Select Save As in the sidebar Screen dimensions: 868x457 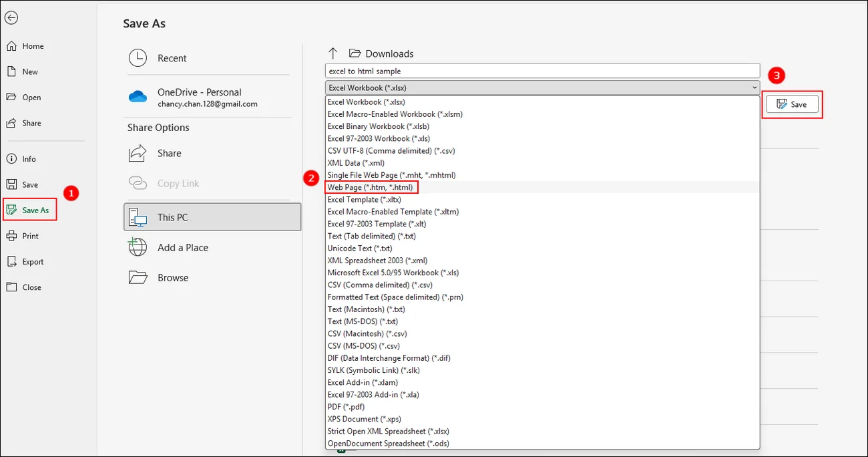tap(27, 210)
